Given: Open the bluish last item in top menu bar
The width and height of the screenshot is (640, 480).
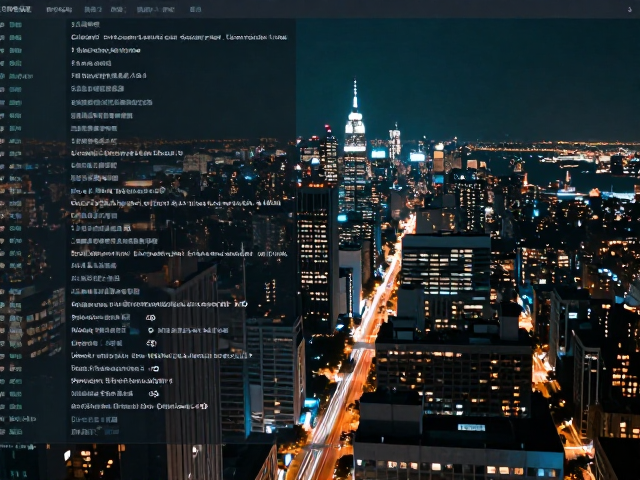Looking at the screenshot, I should coord(196,9).
